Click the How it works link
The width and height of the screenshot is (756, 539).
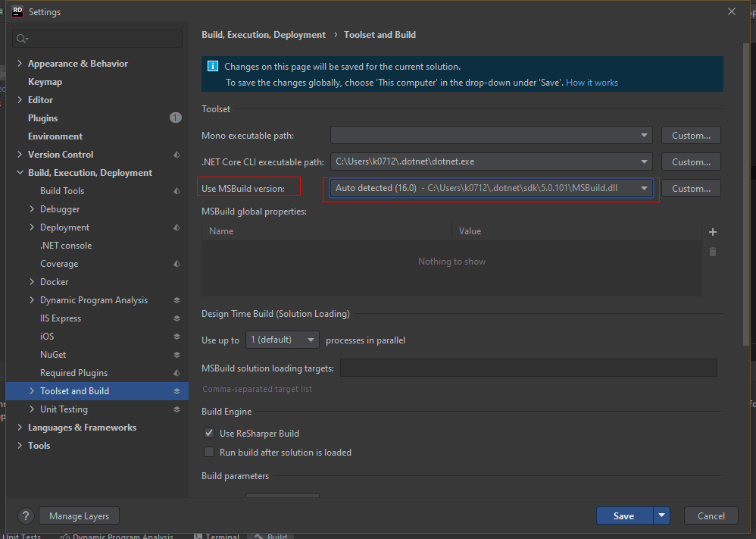pyautogui.click(x=592, y=83)
